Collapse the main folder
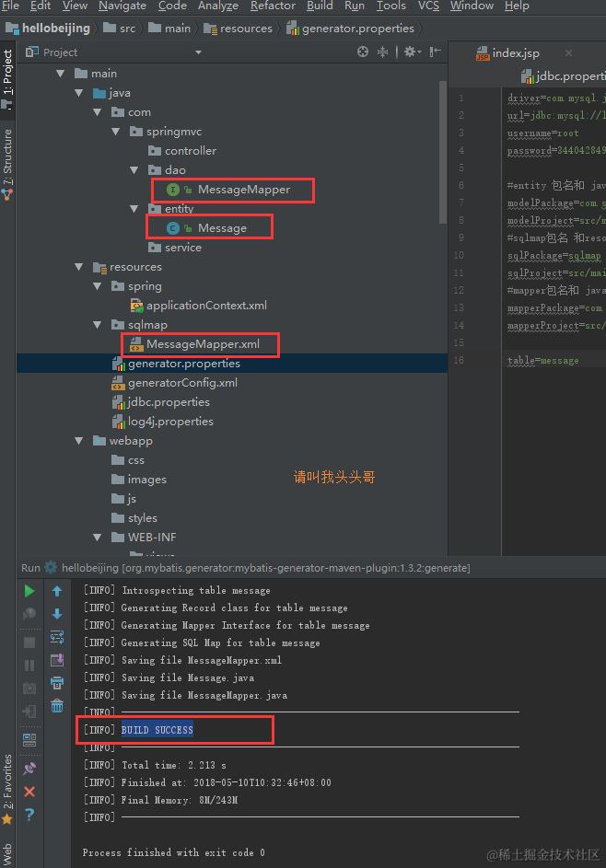Image resolution: width=606 pixels, height=868 pixels. tap(61, 73)
